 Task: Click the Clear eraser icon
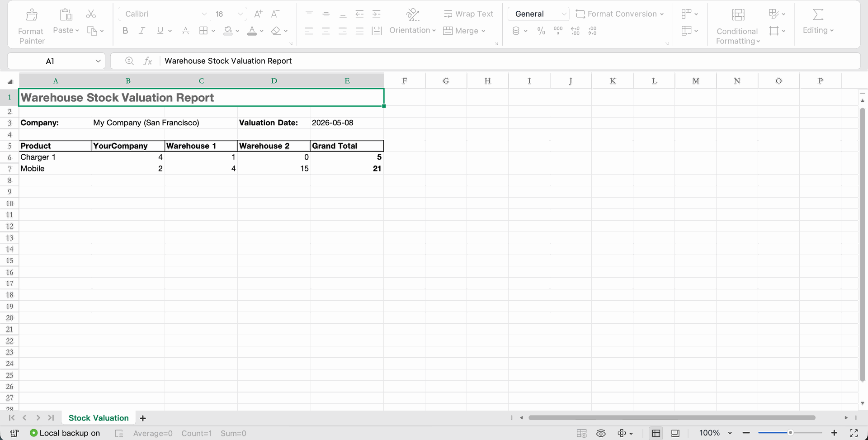tap(276, 31)
